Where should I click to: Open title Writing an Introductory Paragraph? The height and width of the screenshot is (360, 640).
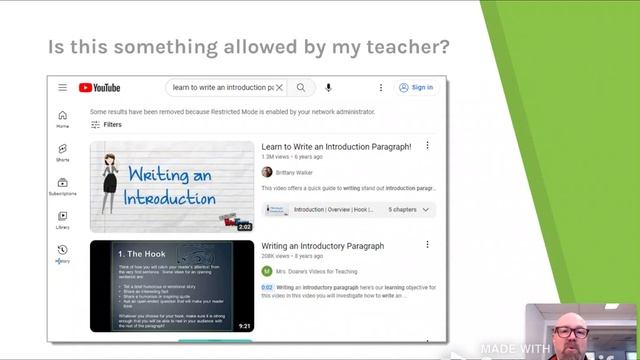[322, 246]
